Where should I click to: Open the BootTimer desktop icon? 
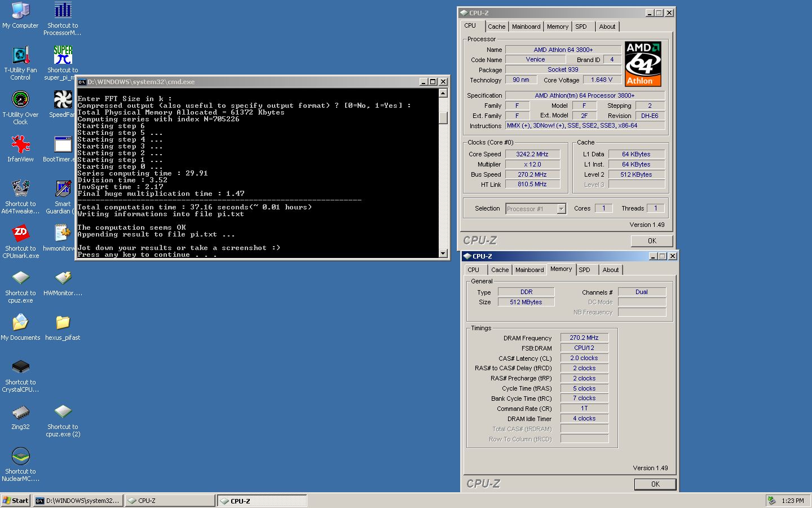click(63, 144)
